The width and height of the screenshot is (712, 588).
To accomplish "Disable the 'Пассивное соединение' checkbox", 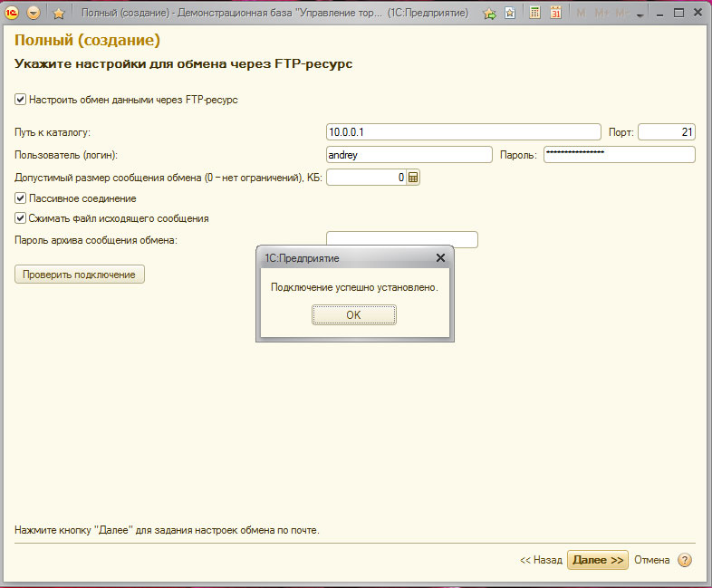I will point(21,198).
